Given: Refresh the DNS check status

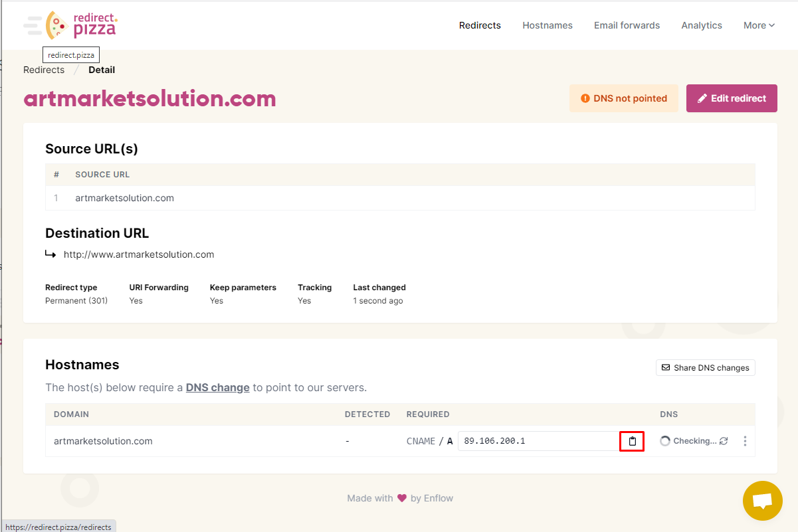Looking at the screenshot, I should [x=724, y=441].
